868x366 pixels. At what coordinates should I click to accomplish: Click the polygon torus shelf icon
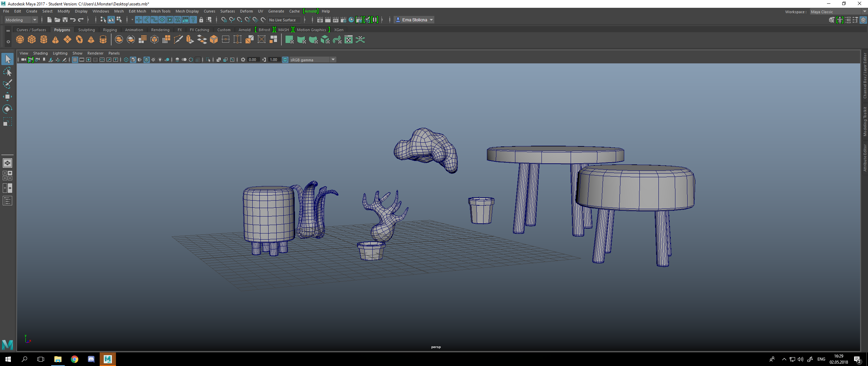coord(79,40)
